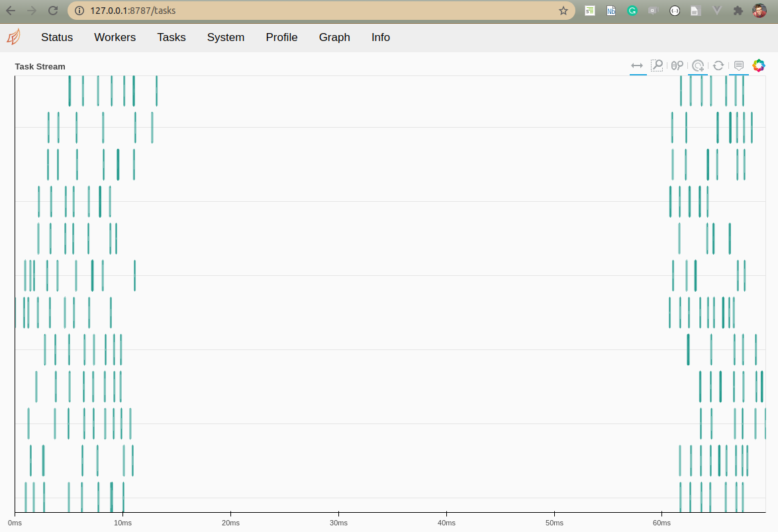Click the 50ms axis label
This screenshot has height=532, width=778.
(x=554, y=523)
